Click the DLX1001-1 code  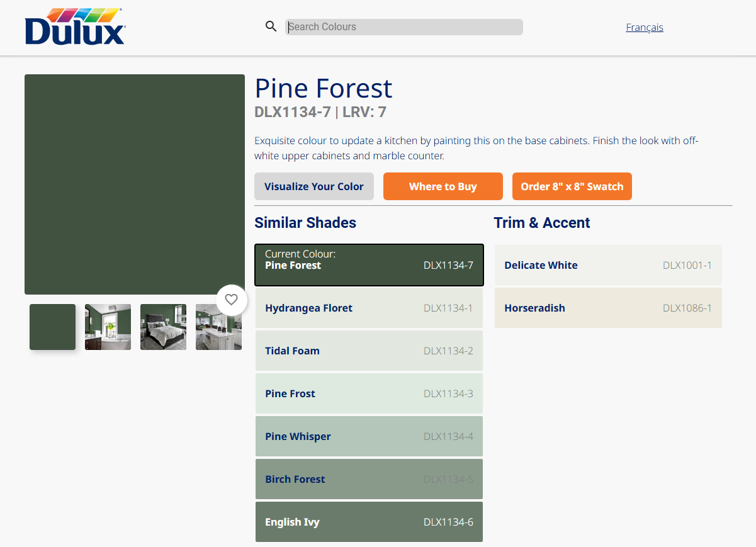click(687, 265)
